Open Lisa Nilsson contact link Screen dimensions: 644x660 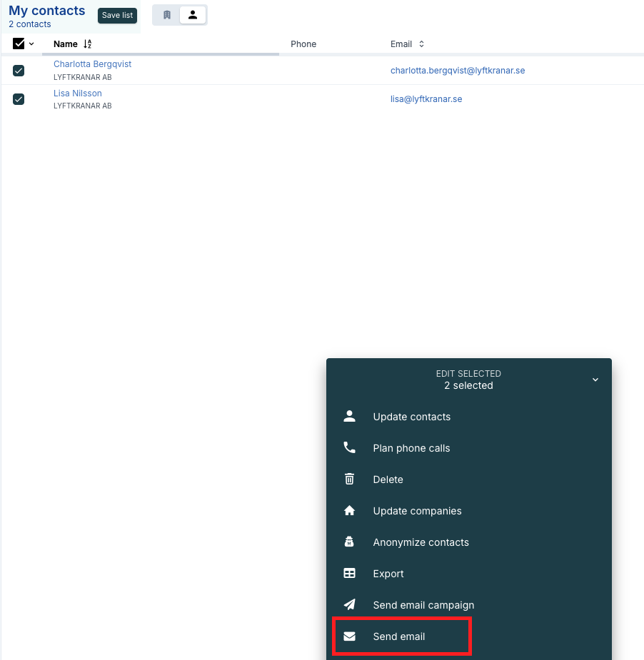pyautogui.click(x=78, y=93)
